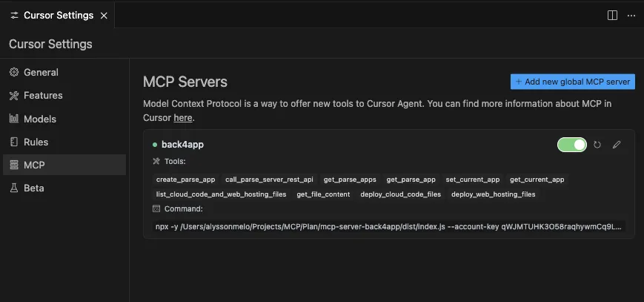Split the editor with layout icon
Viewport: 644px width, 302px height.
point(612,16)
